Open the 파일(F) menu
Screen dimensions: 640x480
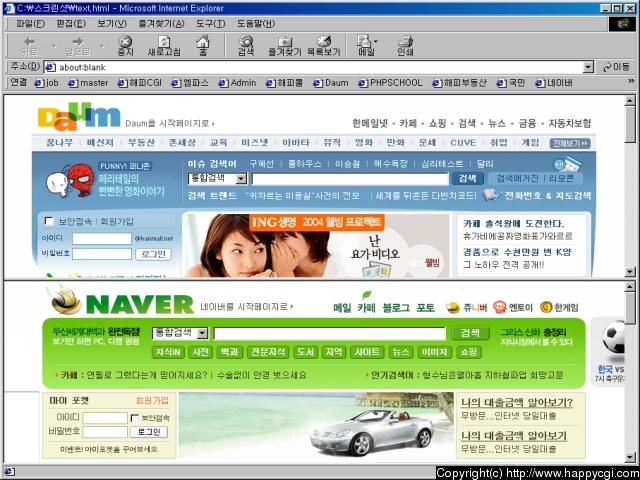pos(30,24)
